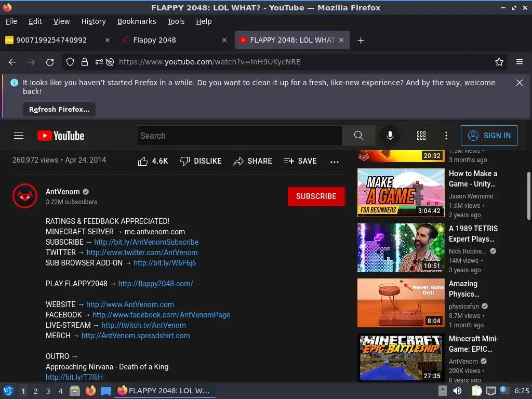Play the Make a Game for Beginners thumbnail
This screenshot has width=532, height=399.
click(401, 193)
